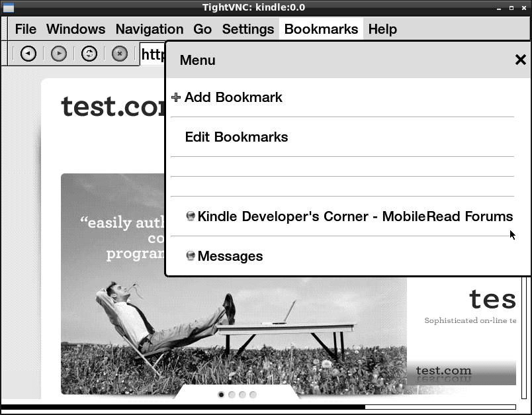Click the menu bar drag handle left of File

(5, 29)
